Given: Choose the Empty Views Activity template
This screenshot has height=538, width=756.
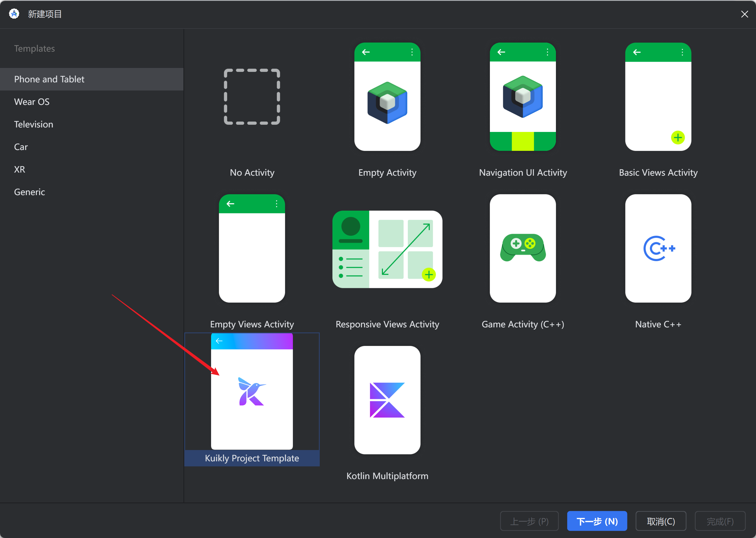Looking at the screenshot, I should coord(252,248).
